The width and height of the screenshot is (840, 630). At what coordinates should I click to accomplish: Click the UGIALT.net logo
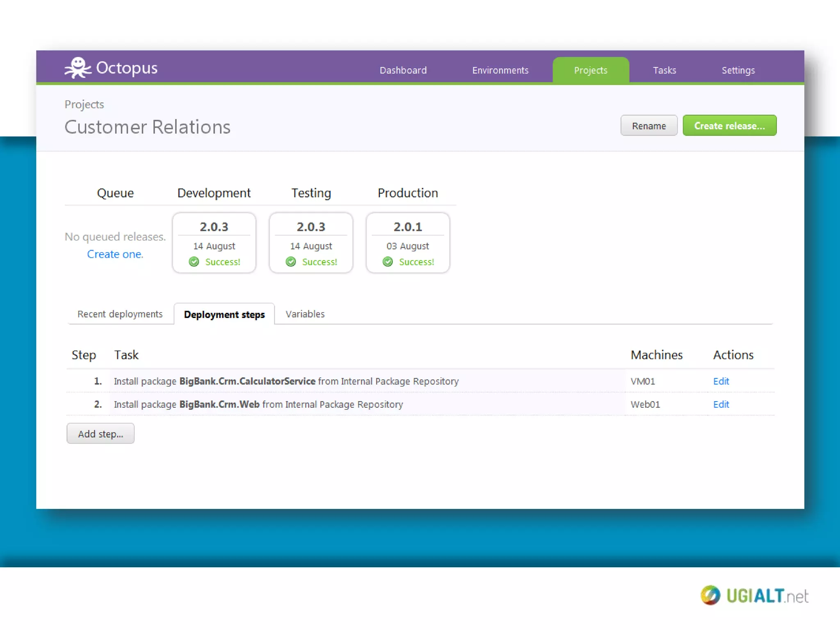tap(754, 596)
